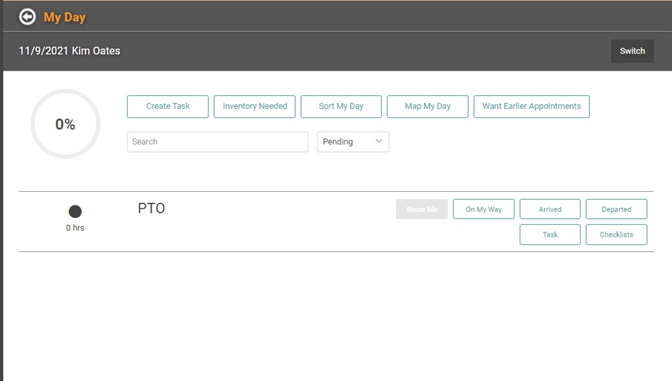Click the My Day page title

[64, 18]
